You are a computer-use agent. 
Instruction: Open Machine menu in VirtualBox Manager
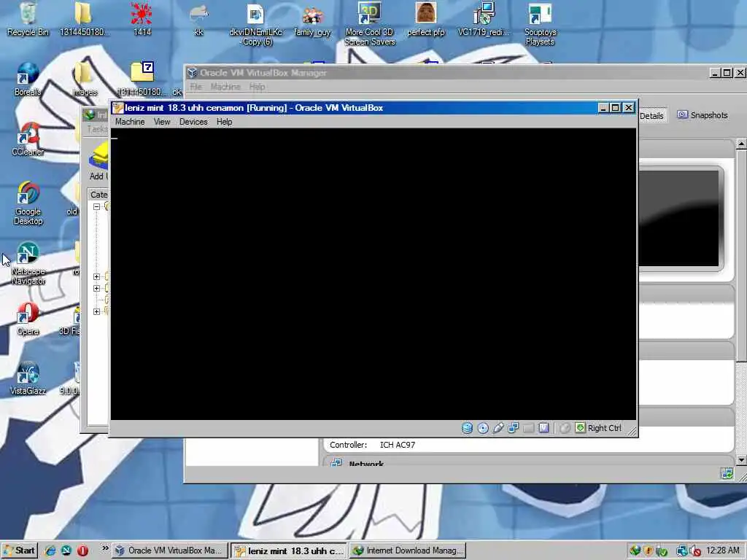[225, 87]
